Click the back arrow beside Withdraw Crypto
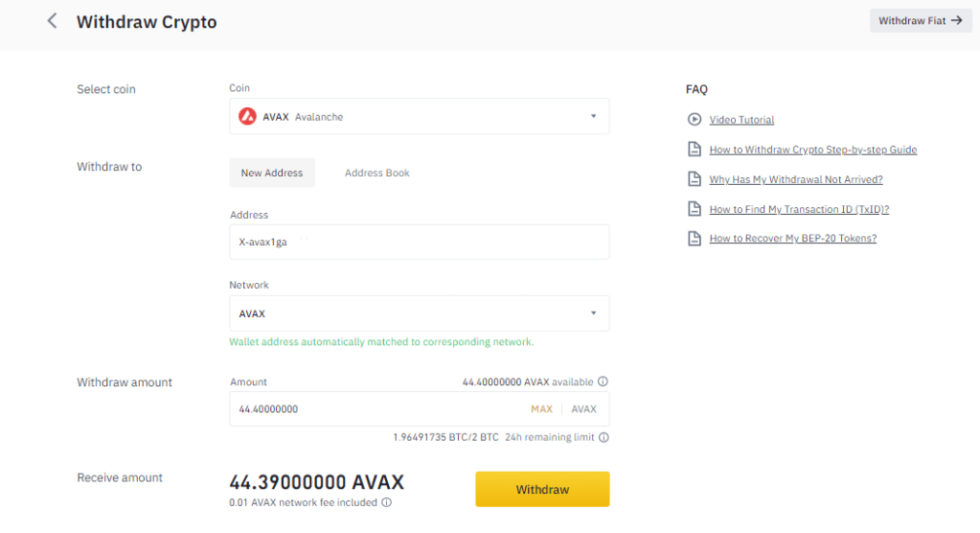This screenshot has width=980, height=533. pyautogui.click(x=52, y=21)
